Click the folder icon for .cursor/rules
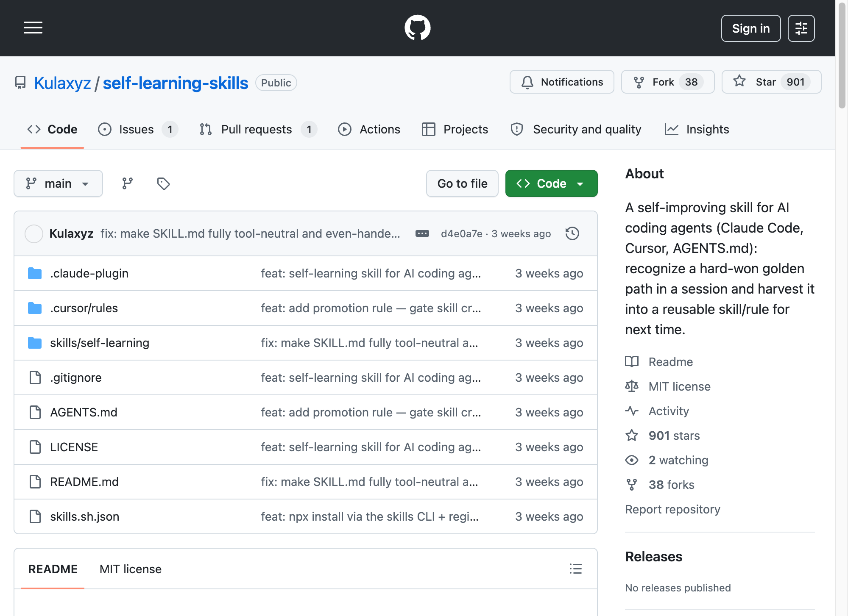The width and height of the screenshot is (848, 616). (x=35, y=308)
